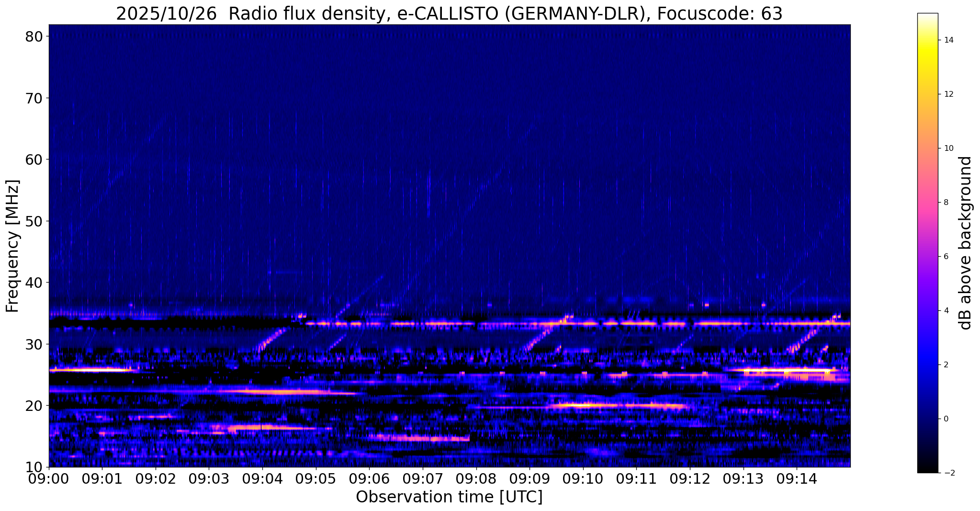The height and width of the screenshot is (511, 980).
Task: Click the 09:06 time tick label
Action: click(x=369, y=478)
